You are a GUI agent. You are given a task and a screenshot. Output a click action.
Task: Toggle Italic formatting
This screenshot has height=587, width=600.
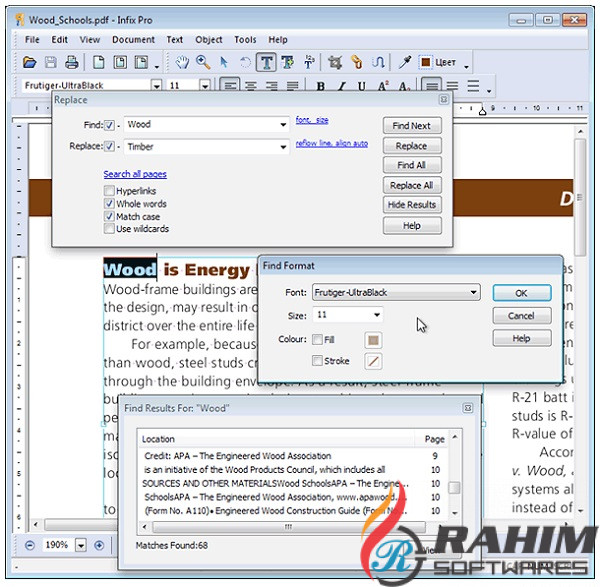(342, 86)
